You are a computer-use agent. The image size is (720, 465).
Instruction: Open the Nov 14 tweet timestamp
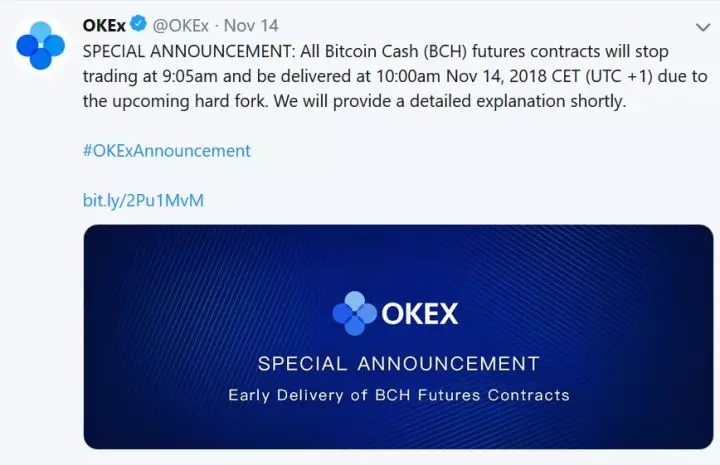(x=251, y=24)
